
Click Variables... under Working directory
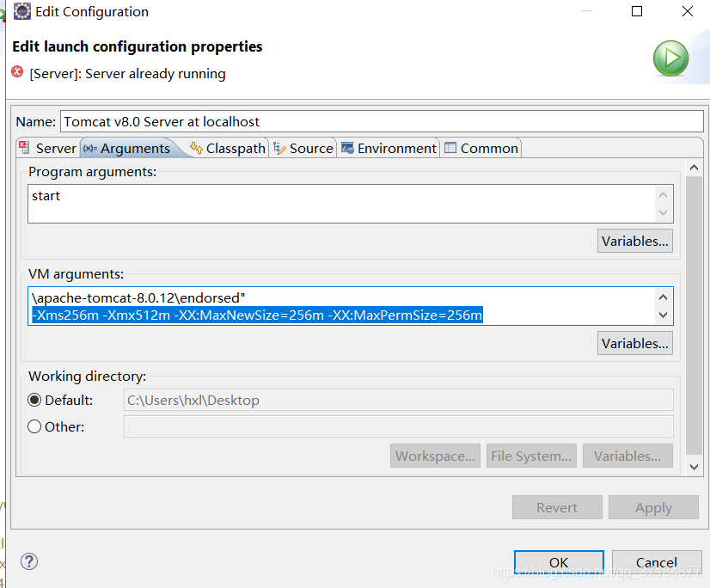point(627,456)
